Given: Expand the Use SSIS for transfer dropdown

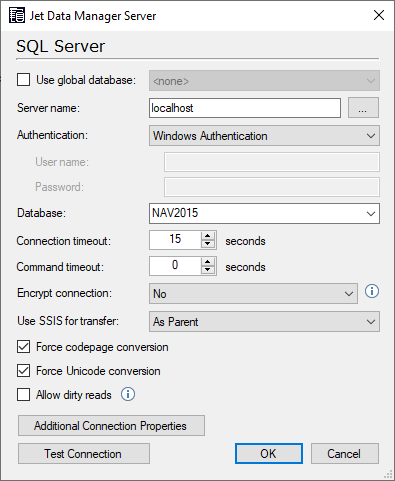Looking at the screenshot, I should pos(264,322).
